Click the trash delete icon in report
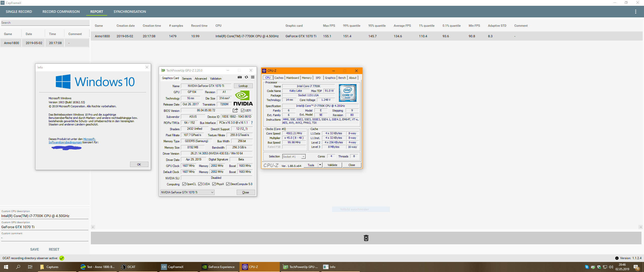644x272 pixels. tap(366, 238)
